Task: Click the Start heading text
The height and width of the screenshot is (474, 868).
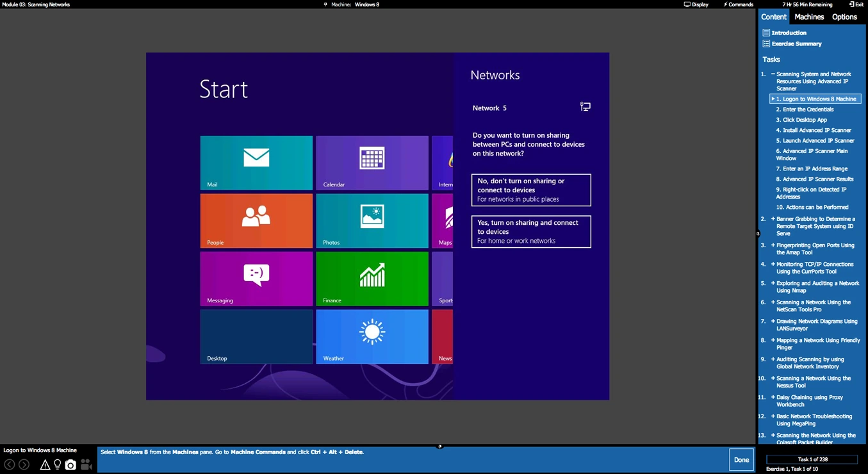Action: (224, 89)
